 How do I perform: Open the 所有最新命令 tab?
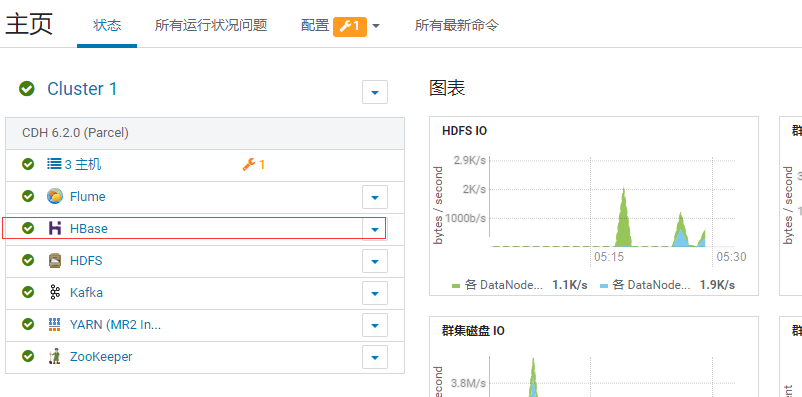pos(457,26)
